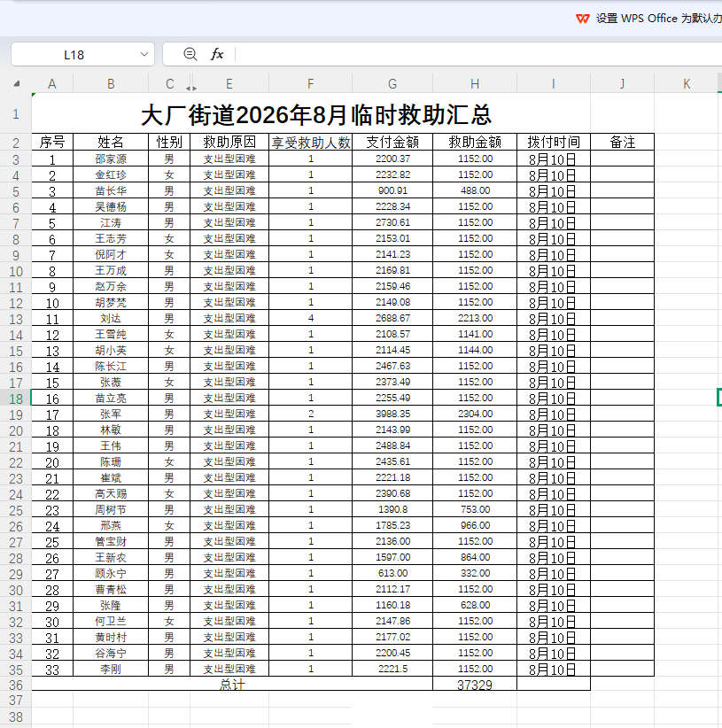Select row 18 header
The width and height of the screenshot is (722, 728).
tap(16, 399)
